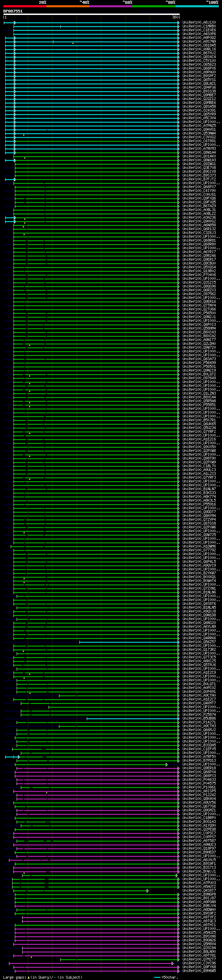Viewport: 222px width, 980px height.
Task: Click the green ~80% legend segment
Action: (154, 7)
